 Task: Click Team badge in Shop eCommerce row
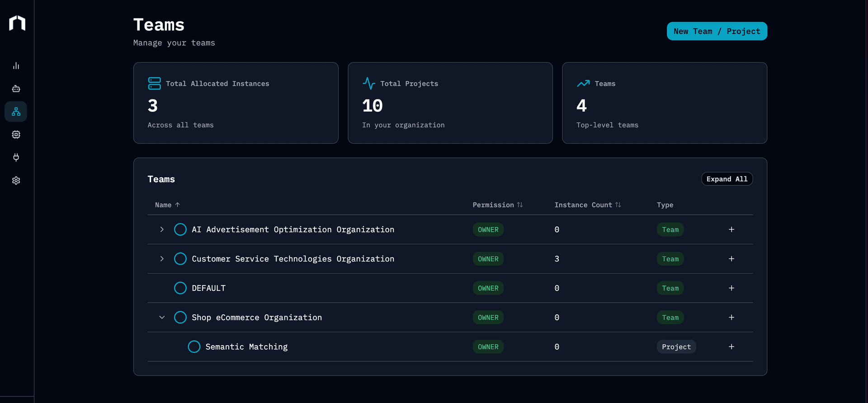pyautogui.click(x=670, y=318)
